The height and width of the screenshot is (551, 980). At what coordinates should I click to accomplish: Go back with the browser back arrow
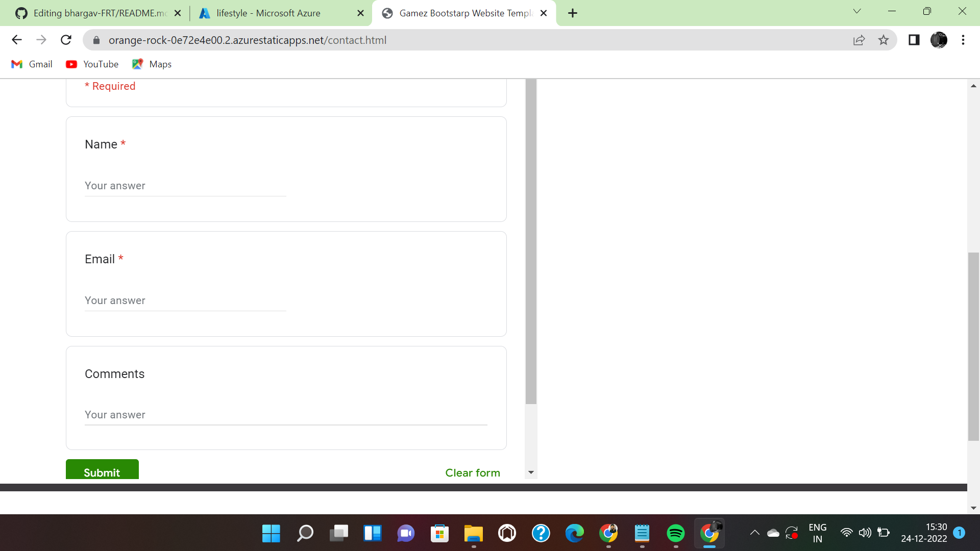(x=17, y=40)
